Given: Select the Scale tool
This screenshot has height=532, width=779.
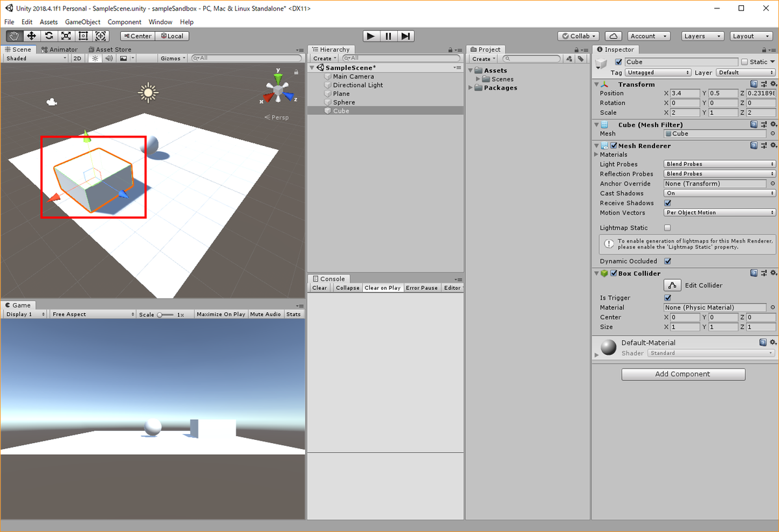Looking at the screenshot, I should 66,36.
